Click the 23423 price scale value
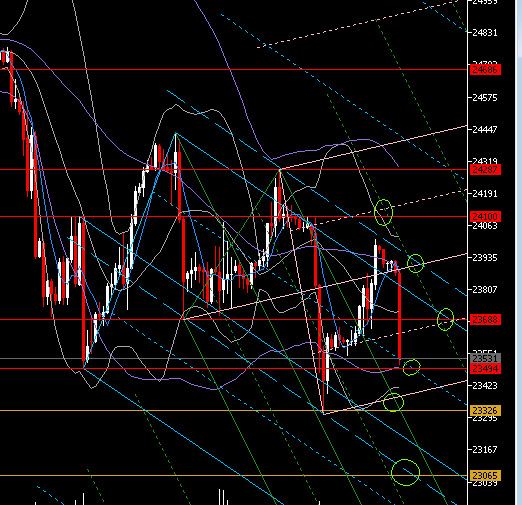Viewport: 522px width, 505px height. 485,386
